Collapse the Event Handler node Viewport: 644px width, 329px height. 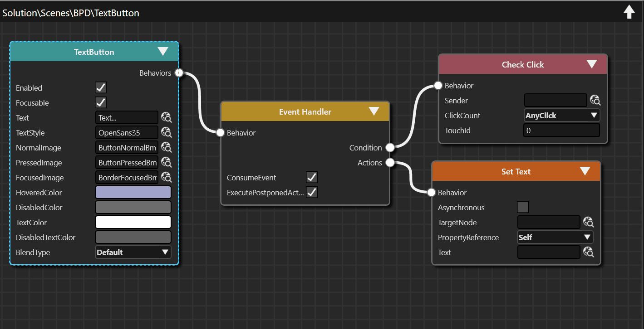pyautogui.click(x=374, y=111)
